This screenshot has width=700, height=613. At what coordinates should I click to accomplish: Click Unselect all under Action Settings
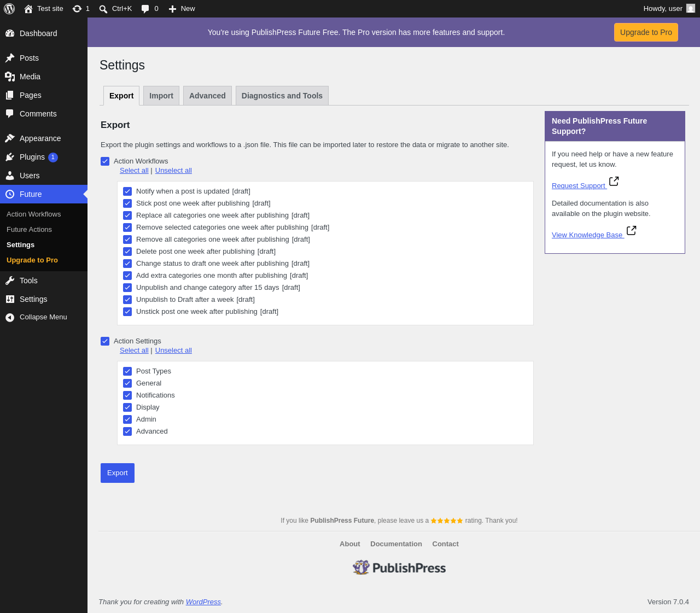[x=173, y=351]
